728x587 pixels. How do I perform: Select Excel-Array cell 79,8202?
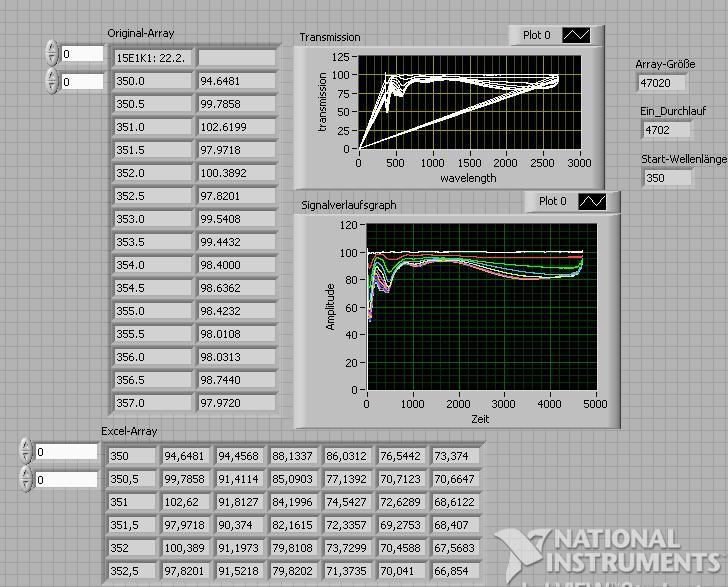[292, 571]
